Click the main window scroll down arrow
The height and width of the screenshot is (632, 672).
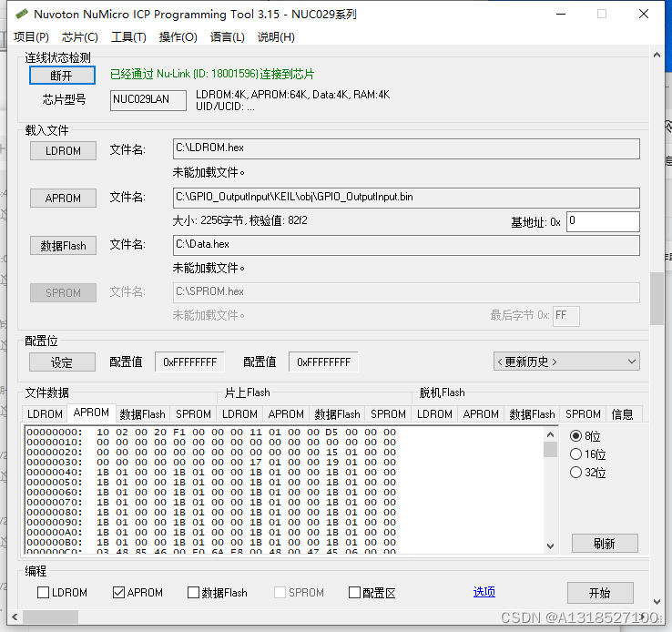click(x=657, y=602)
